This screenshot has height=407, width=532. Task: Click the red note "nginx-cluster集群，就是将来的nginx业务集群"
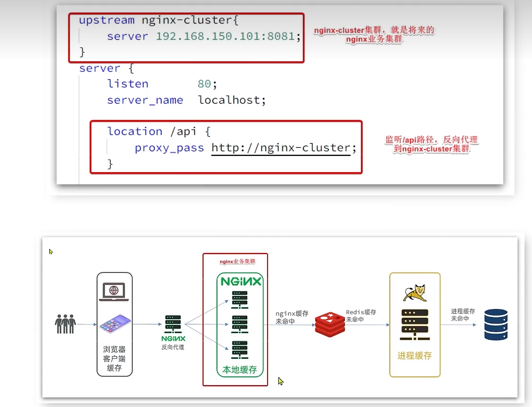point(374,34)
